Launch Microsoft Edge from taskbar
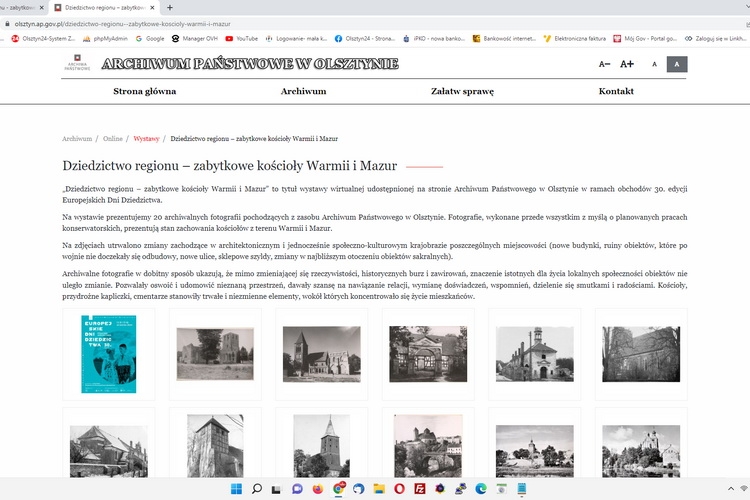This screenshot has width=750, height=500. click(x=481, y=489)
